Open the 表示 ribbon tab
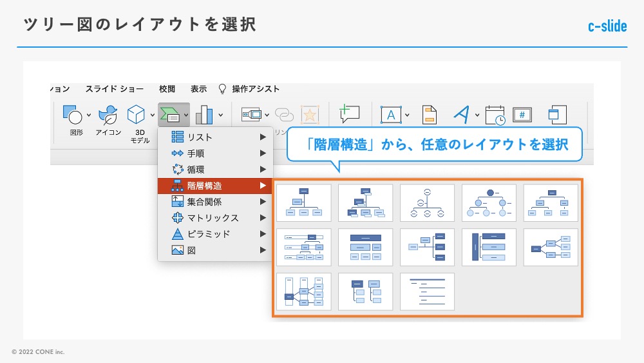This screenshot has height=363, width=644. point(199,89)
